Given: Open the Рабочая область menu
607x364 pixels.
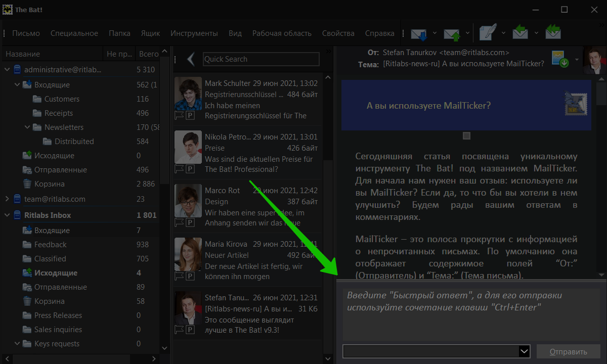Looking at the screenshot, I should tap(282, 33).
